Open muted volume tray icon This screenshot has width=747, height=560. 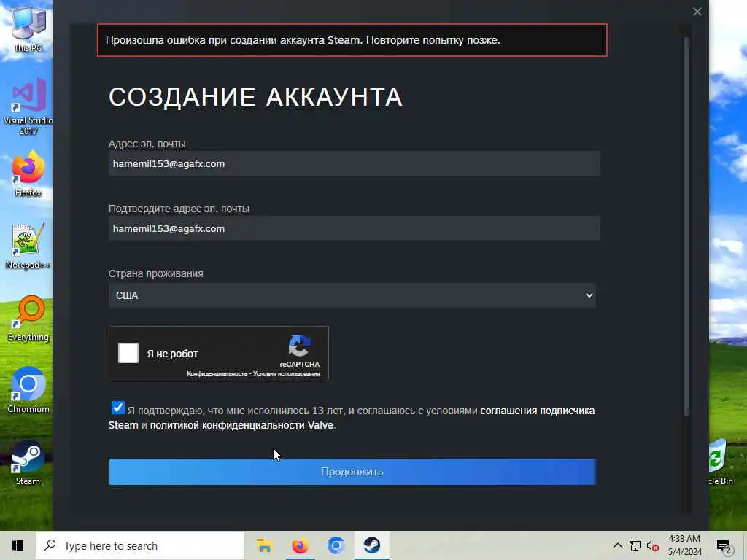point(653,545)
